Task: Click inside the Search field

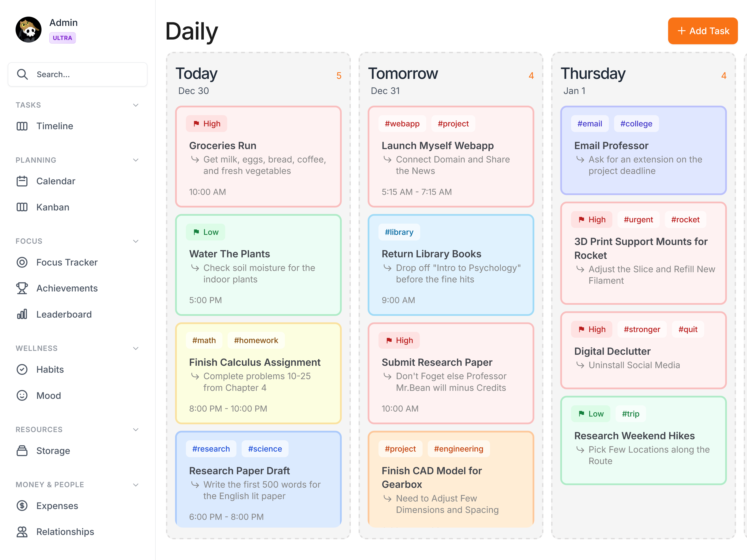Action: coord(78,74)
